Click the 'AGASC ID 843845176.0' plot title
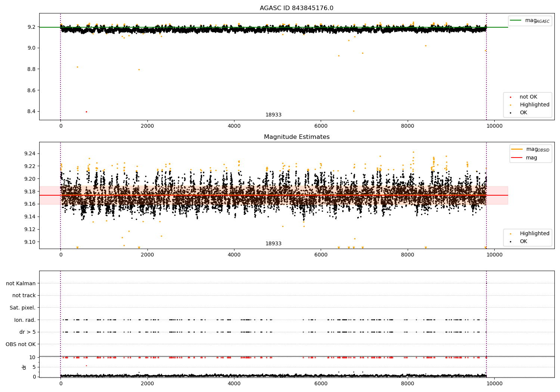560x392 pixels. point(296,8)
